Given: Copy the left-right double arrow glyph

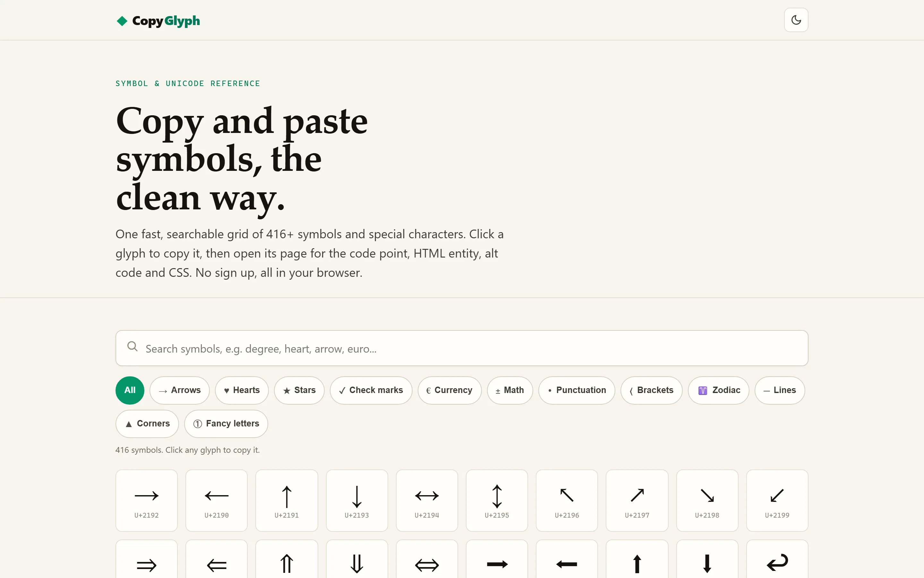Looking at the screenshot, I should 427,559.
